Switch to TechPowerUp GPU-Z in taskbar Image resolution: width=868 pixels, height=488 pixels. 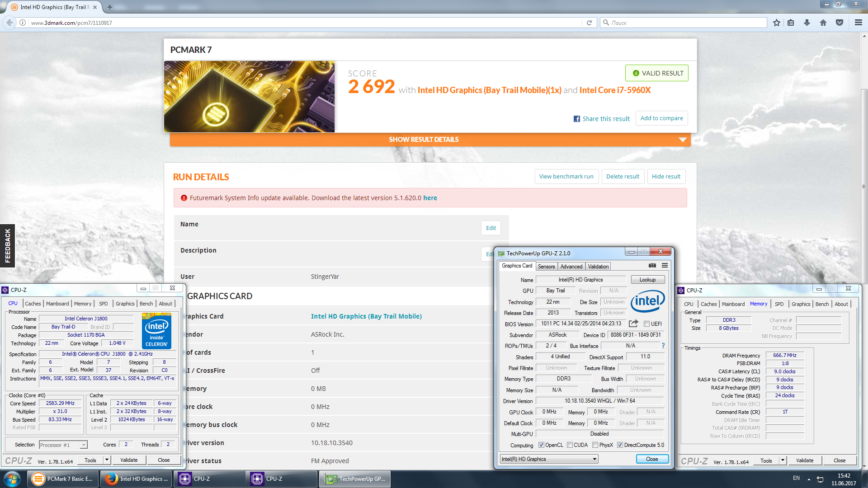pos(355,479)
